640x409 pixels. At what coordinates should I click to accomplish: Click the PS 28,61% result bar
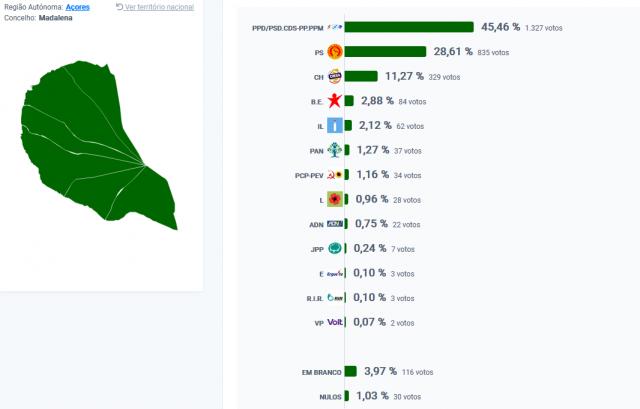[x=386, y=52]
